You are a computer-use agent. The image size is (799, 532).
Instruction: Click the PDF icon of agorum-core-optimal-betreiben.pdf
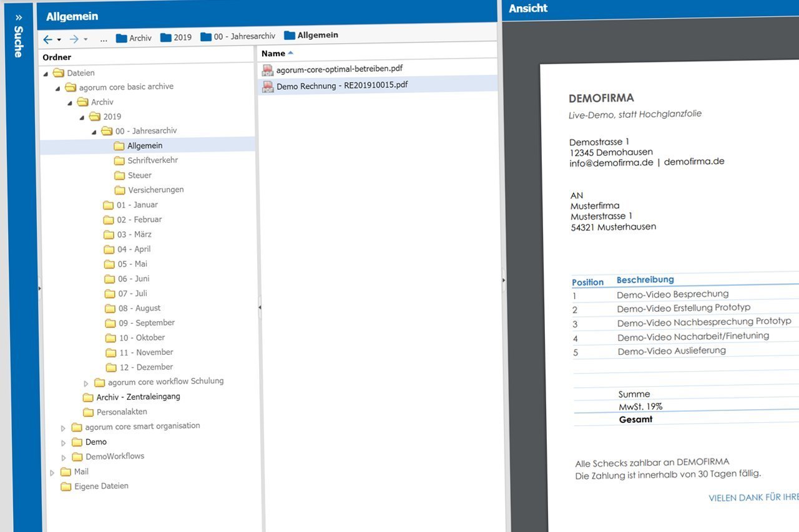click(268, 70)
